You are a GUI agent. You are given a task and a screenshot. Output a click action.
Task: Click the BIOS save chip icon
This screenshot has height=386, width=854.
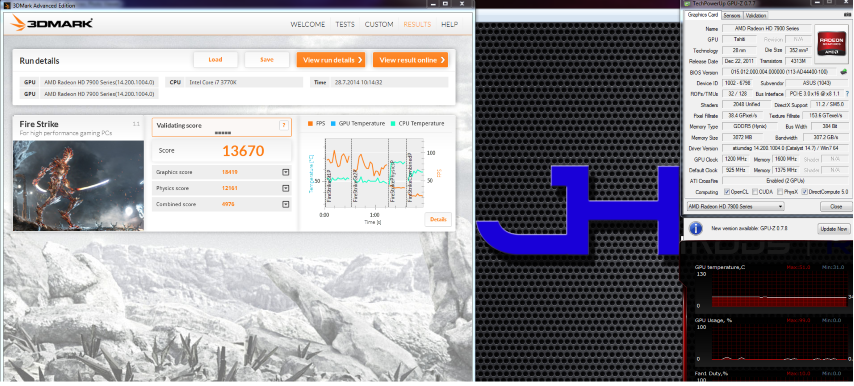pos(844,71)
